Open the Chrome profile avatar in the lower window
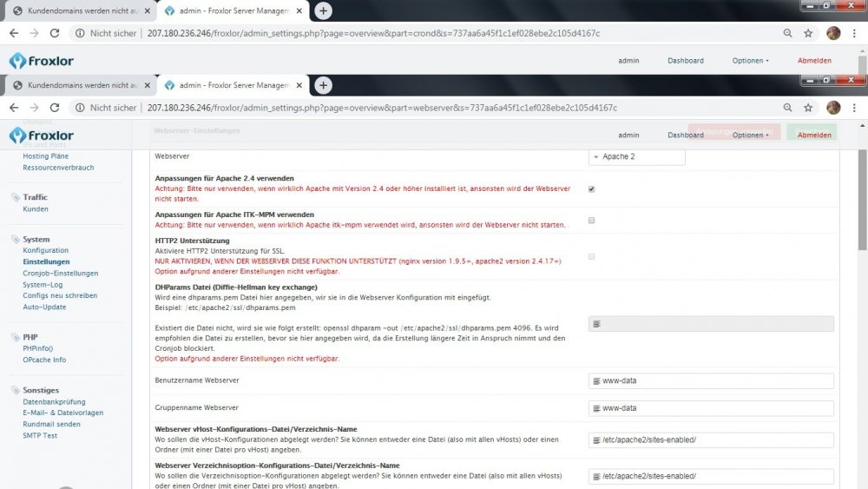The image size is (868, 489). click(x=833, y=108)
